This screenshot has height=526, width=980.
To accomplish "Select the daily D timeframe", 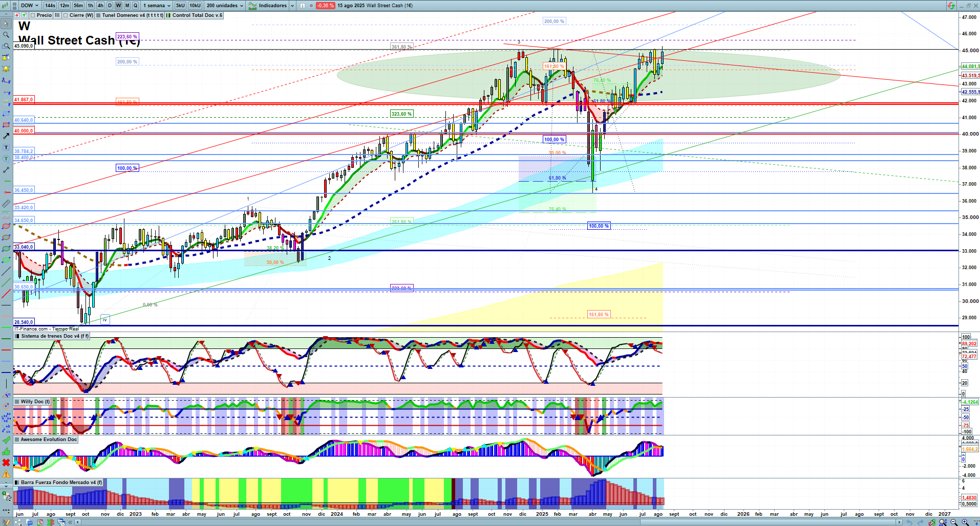I will pos(110,6).
